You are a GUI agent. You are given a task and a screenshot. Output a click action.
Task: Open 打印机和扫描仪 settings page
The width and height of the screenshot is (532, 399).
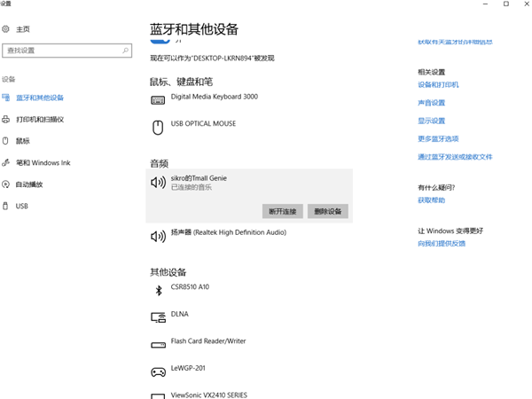(40, 119)
